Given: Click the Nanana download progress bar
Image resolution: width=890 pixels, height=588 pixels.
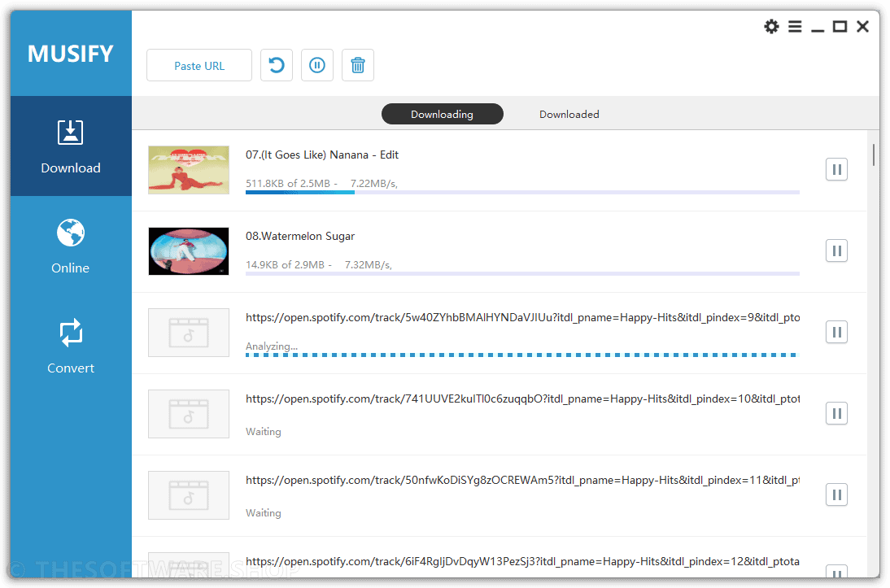Looking at the screenshot, I should coord(522,193).
